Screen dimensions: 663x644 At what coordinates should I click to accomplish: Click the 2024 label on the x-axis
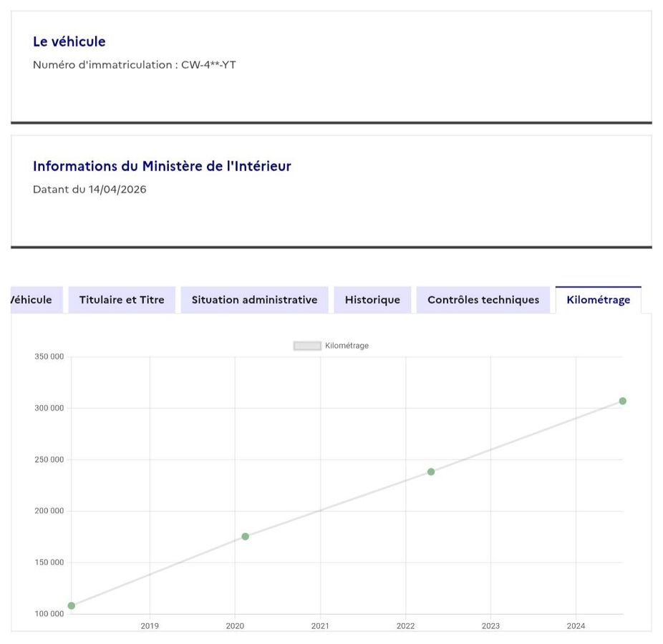point(576,626)
